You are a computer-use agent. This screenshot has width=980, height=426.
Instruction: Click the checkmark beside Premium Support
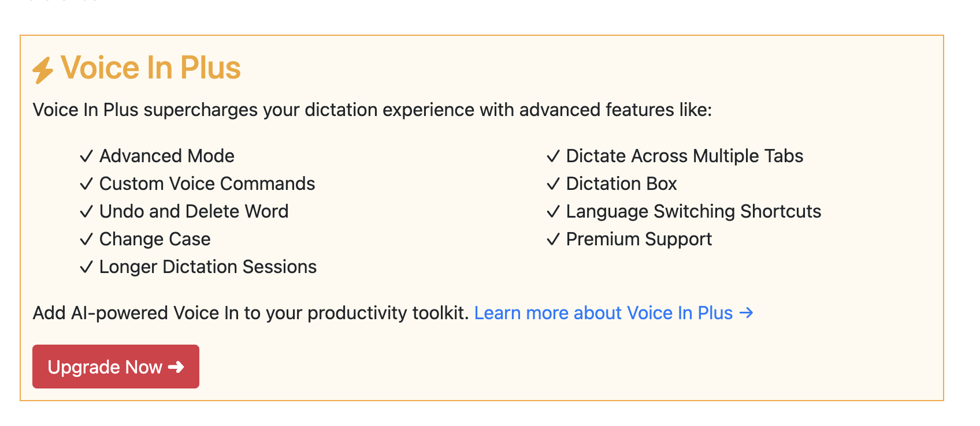[553, 238]
